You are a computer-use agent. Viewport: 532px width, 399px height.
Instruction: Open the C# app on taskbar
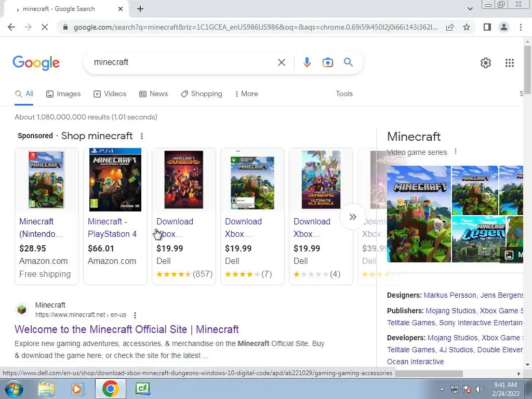[x=142, y=389]
